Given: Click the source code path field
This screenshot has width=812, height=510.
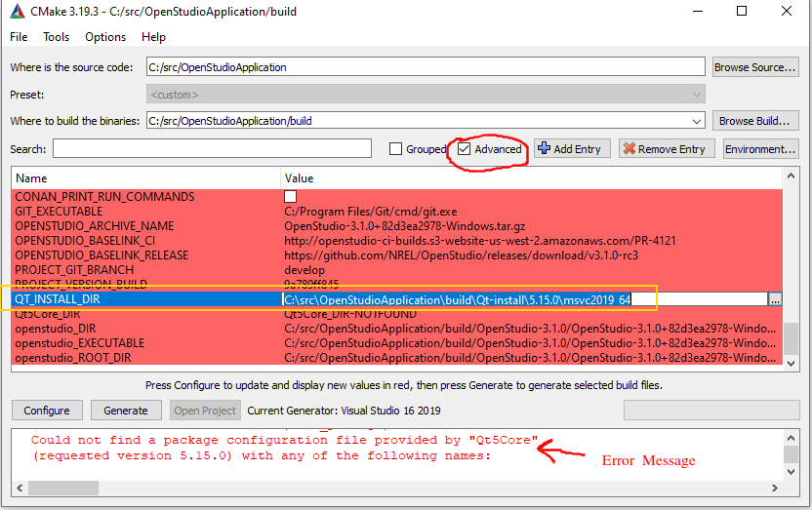Looking at the screenshot, I should 426,67.
